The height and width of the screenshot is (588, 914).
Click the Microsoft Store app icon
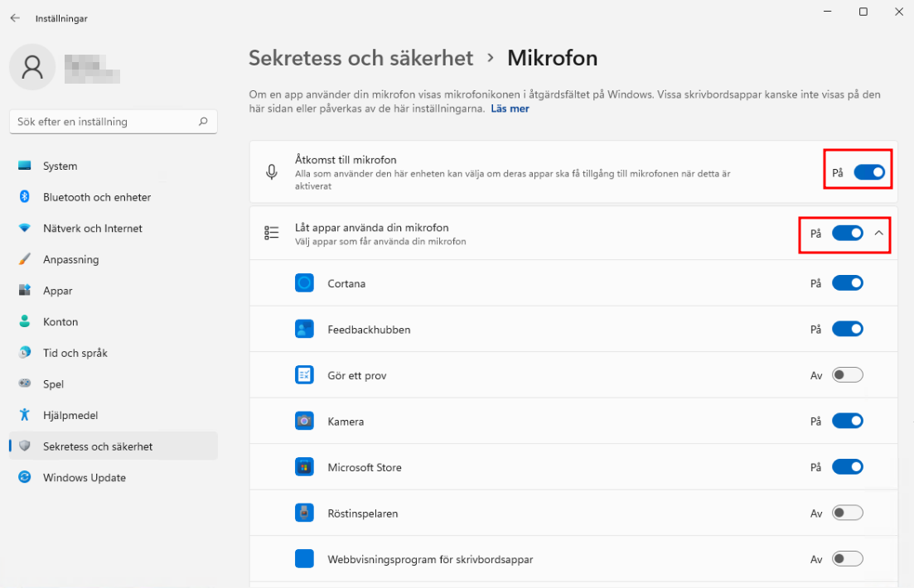click(304, 467)
